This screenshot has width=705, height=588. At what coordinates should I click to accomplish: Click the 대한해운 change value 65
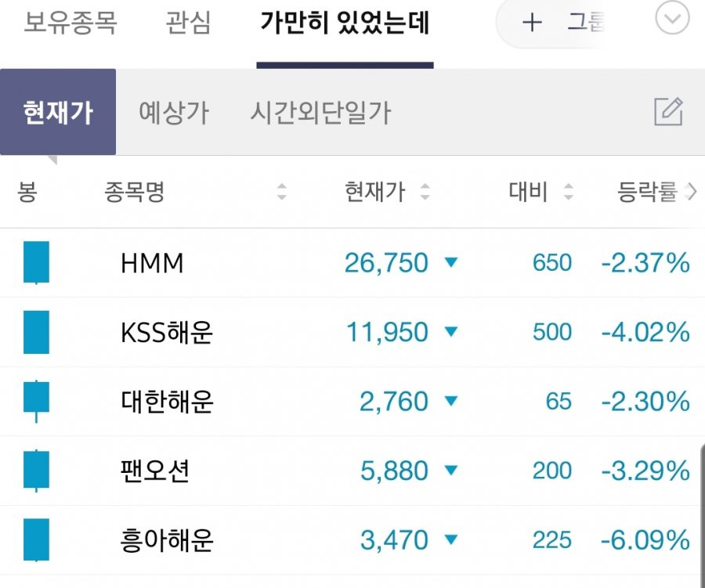559,402
